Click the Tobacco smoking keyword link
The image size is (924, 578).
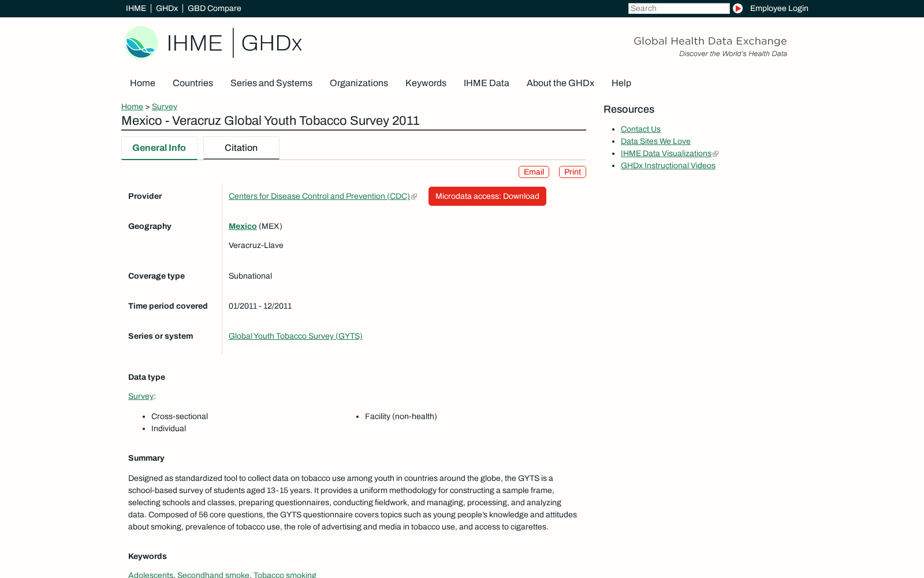(285, 575)
